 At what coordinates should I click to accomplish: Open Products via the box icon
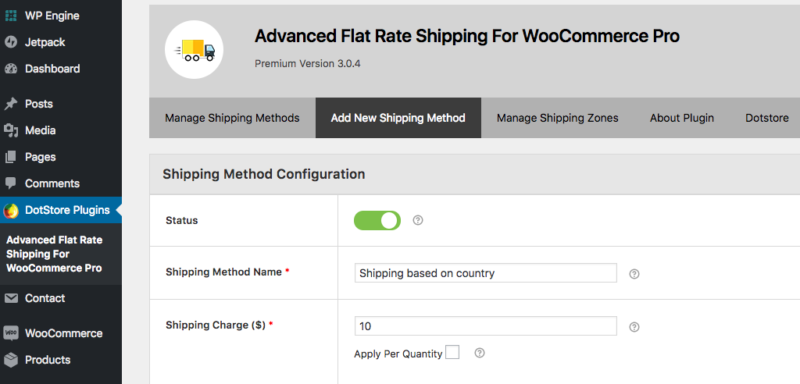[11, 360]
